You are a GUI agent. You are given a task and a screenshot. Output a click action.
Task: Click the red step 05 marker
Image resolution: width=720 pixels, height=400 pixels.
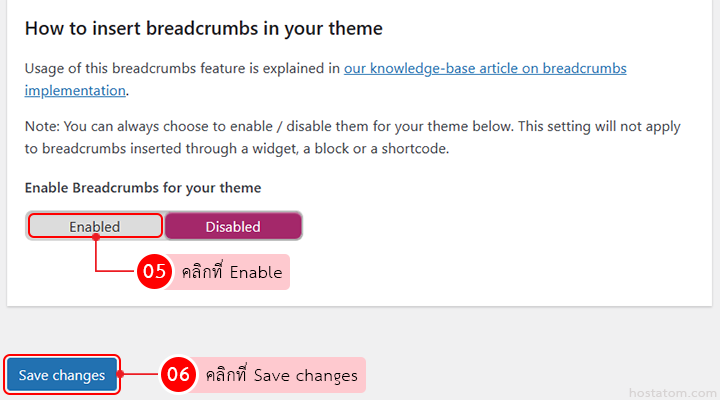coord(154,271)
